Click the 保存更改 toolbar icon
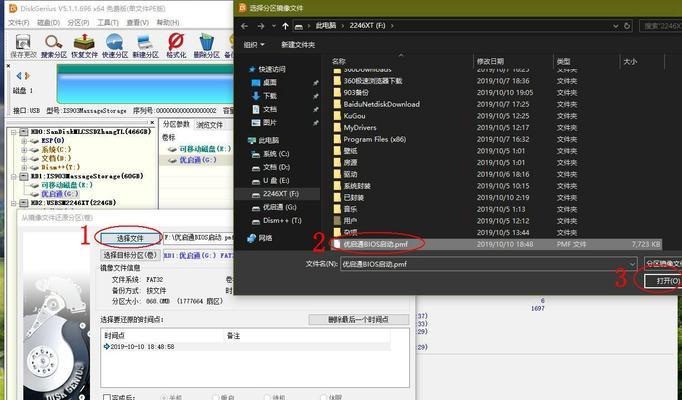The image size is (682, 400). coord(22,43)
